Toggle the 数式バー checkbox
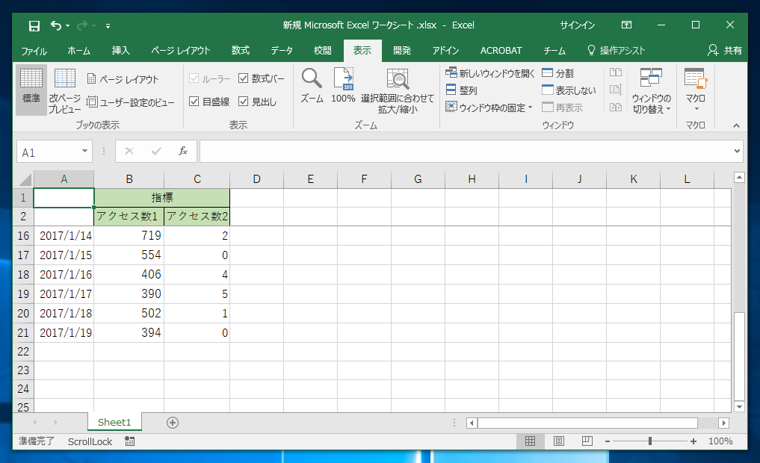This screenshot has width=760, height=463. 243,78
